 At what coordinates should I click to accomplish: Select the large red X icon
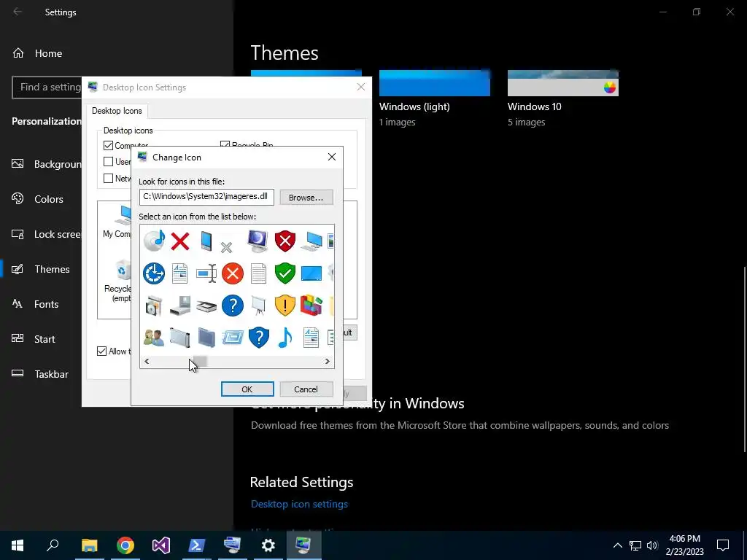pos(180,241)
